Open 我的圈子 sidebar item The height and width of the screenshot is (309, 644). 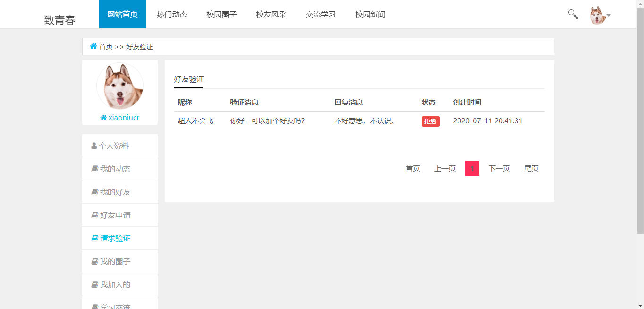[120, 262]
